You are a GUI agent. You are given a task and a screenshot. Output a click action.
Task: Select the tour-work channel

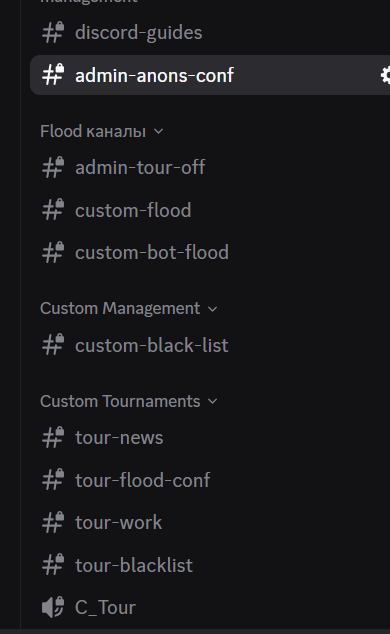210,522
